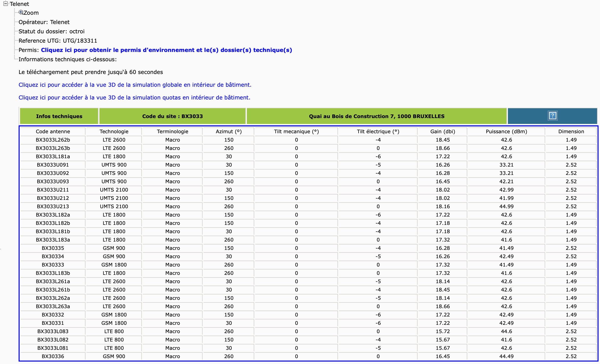Image resolution: width=600 pixels, height=364 pixels.
Task: Select antenna code BX3033L083
Action: (x=53, y=331)
